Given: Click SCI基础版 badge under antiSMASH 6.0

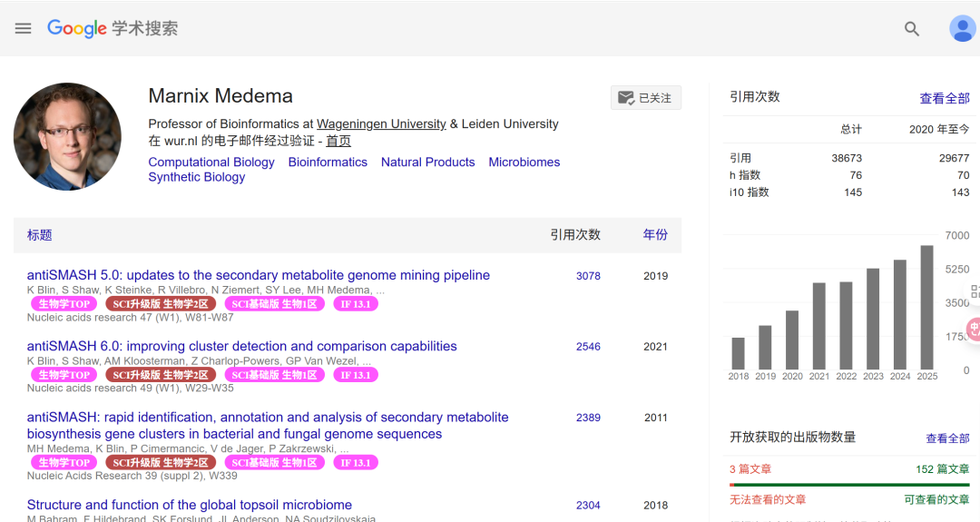Looking at the screenshot, I should pos(274,375).
